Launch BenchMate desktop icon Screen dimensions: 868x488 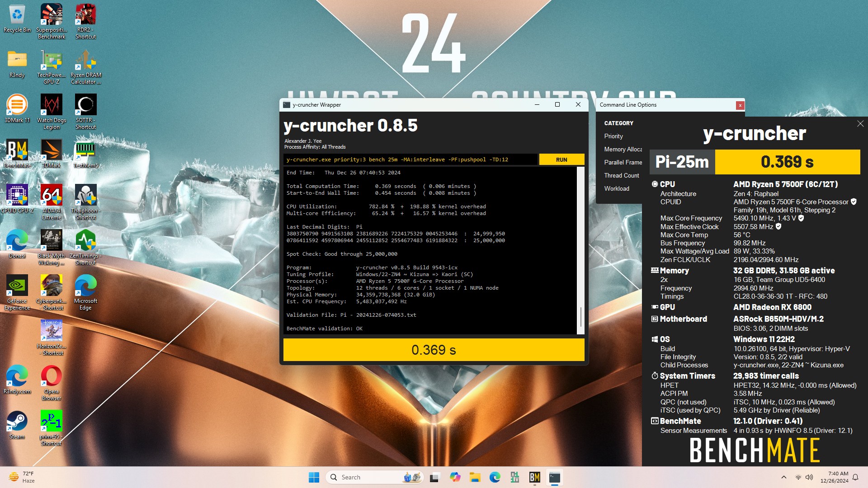(x=17, y=154)
